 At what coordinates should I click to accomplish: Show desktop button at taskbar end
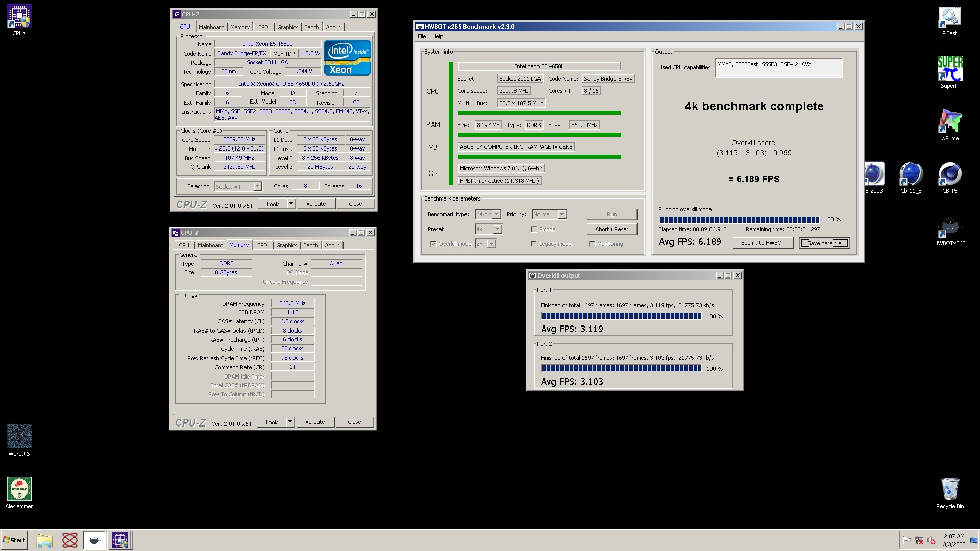point(974,540)
